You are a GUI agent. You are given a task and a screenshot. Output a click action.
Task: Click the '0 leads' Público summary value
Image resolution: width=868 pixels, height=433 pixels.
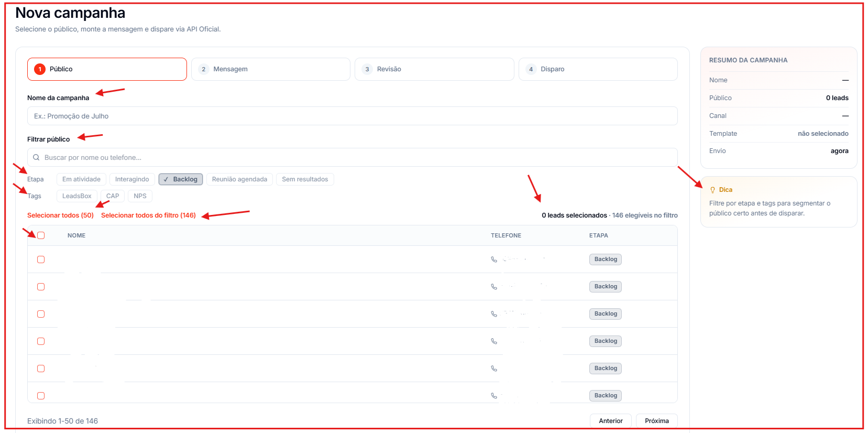[x=837, y=98]
